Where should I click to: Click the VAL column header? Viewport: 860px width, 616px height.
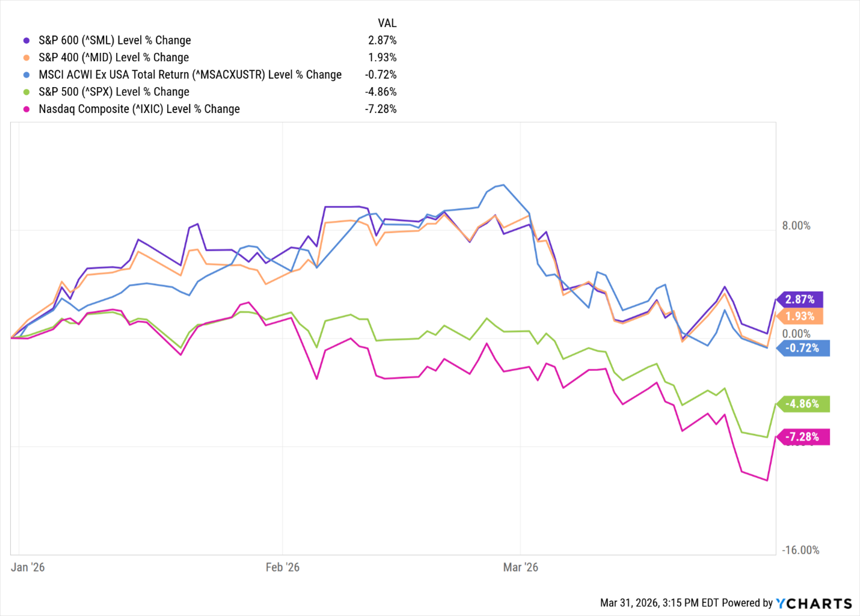[x=387, y=23]
